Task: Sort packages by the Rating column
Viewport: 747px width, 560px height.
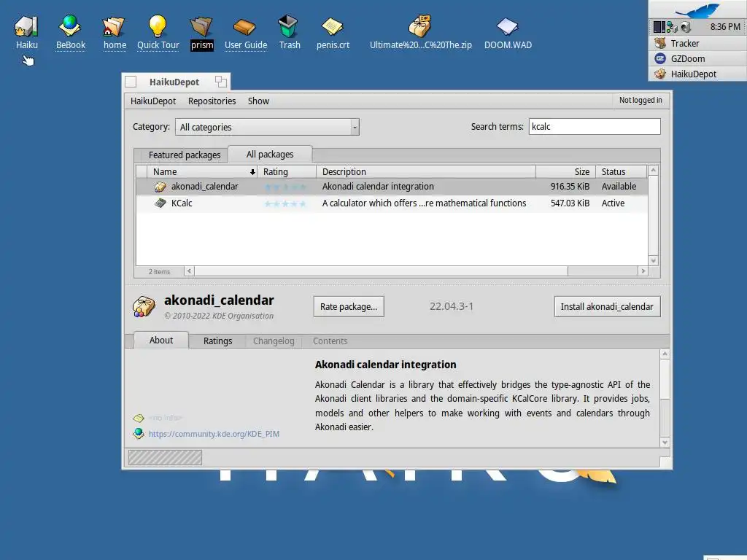Action: (x=287, y=171)
